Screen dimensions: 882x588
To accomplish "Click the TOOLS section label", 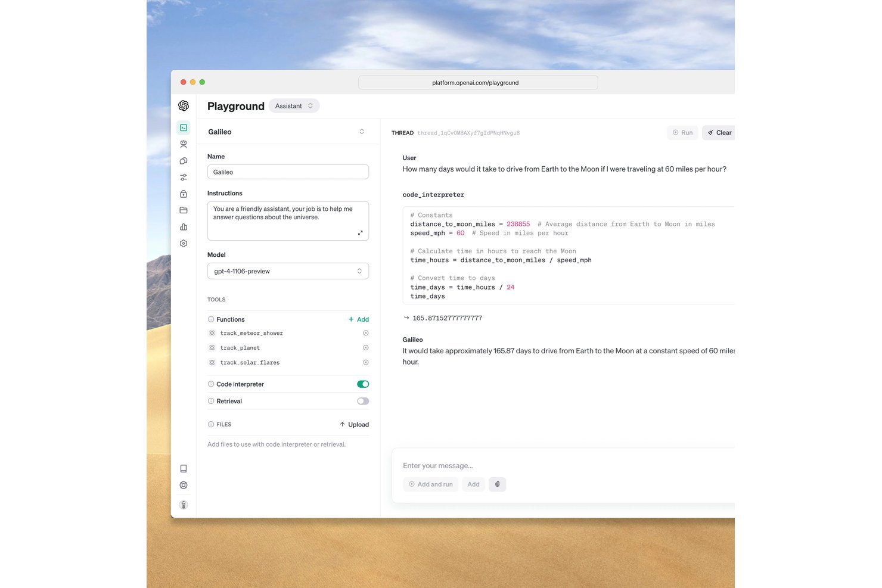I will pos(216,300).
